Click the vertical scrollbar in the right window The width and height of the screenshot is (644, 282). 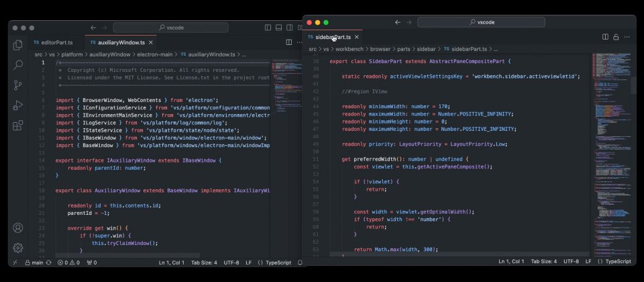[634, 85]
